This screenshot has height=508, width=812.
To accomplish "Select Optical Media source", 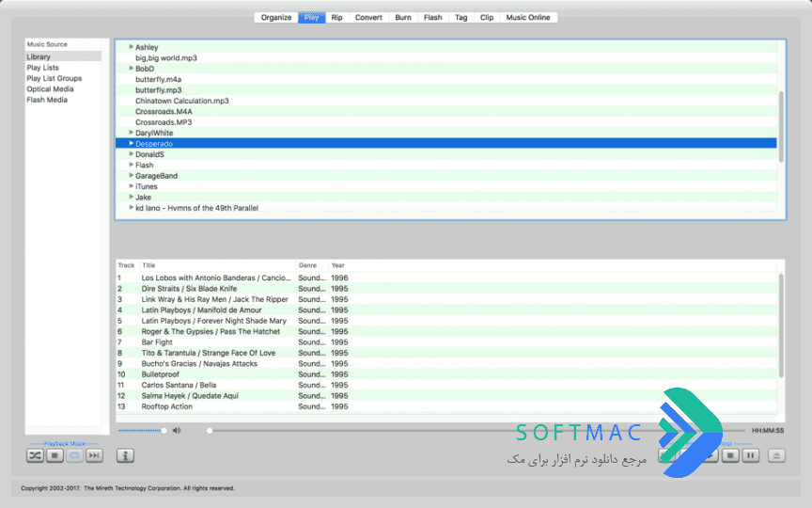I will (63, 89).
